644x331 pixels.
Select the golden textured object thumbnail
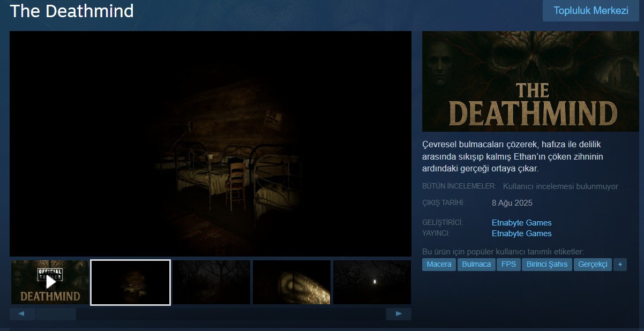click(291, 282)
